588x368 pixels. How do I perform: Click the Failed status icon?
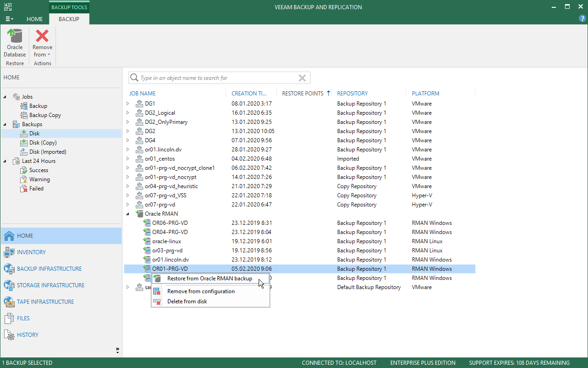point(24,189)
